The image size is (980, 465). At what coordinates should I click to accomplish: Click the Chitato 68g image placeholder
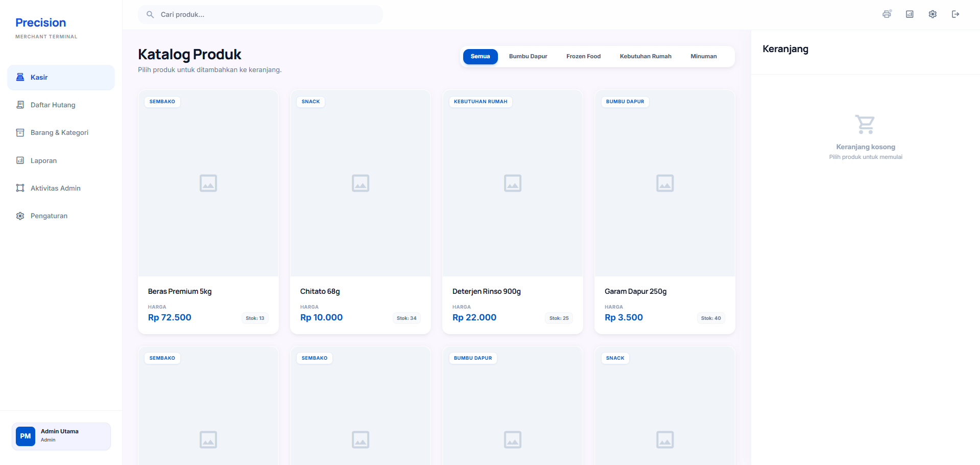pos(361,183)
